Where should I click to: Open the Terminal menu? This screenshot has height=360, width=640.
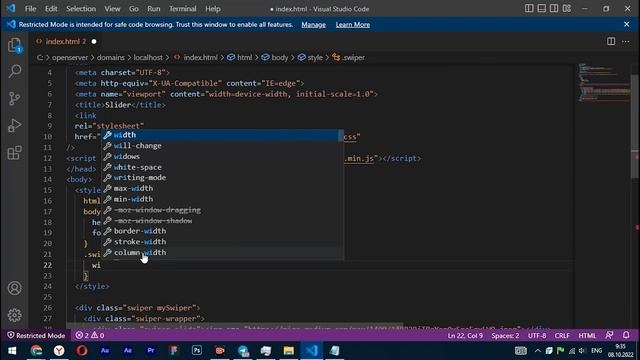182,9
